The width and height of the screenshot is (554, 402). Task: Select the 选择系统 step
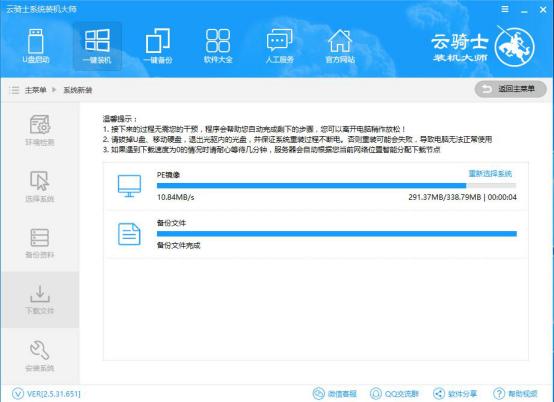tap(40, 186)
